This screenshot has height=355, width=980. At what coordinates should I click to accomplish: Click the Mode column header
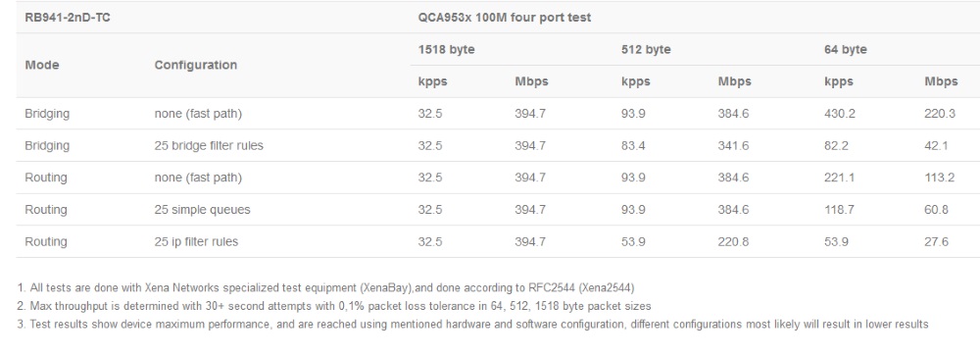[42, 65]
